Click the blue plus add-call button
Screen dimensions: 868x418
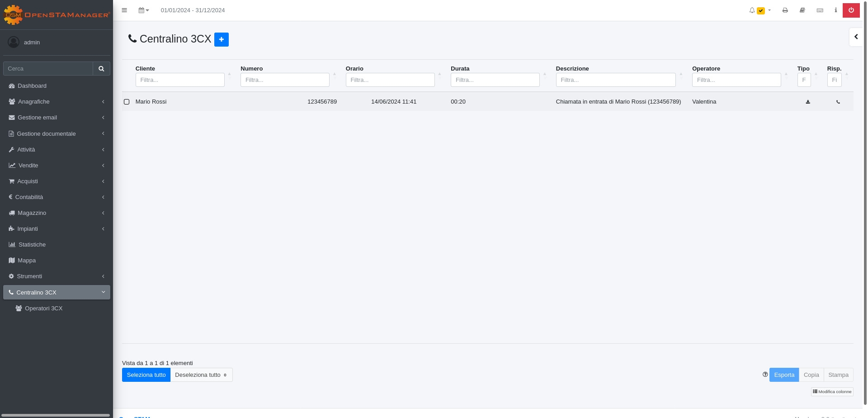pyautogui.click(x=221, y=39)
